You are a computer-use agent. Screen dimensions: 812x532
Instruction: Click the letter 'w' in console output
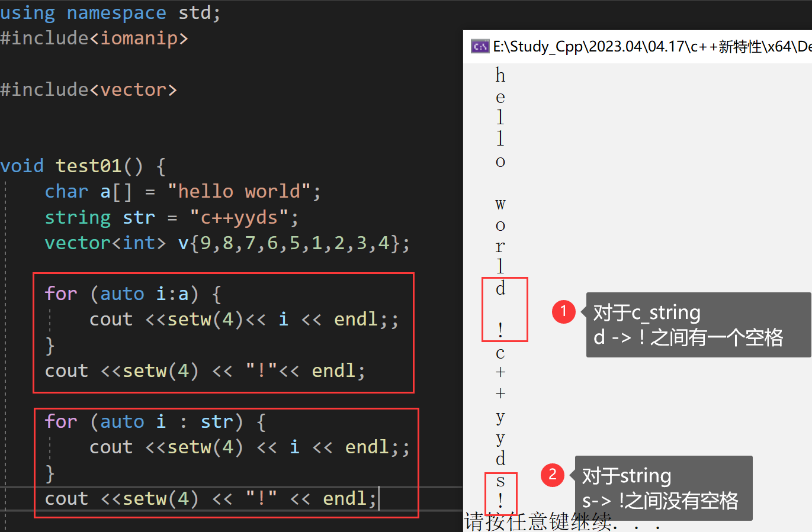click(x=500, y=205)
